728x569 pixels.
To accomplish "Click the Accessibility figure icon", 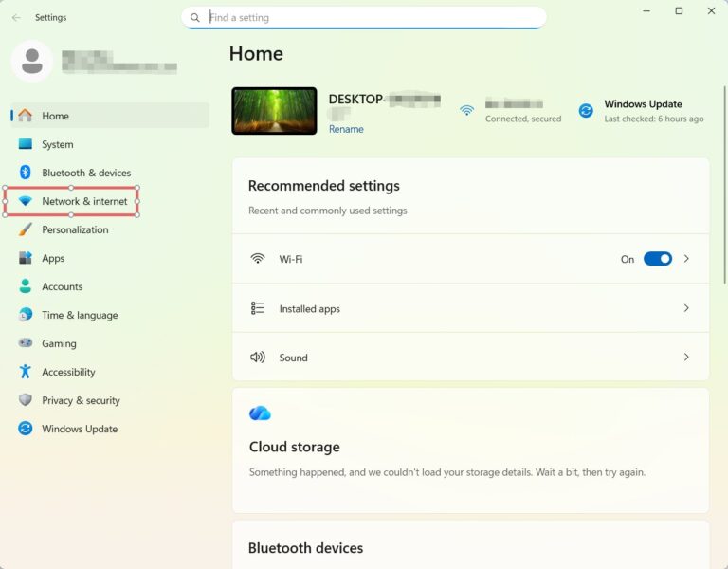I will [25, 372].
